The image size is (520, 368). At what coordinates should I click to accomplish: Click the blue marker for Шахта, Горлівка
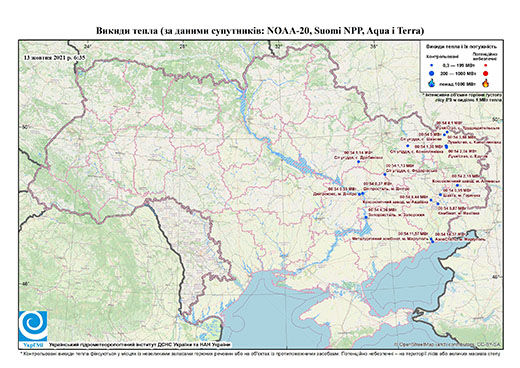coord(440,195)
